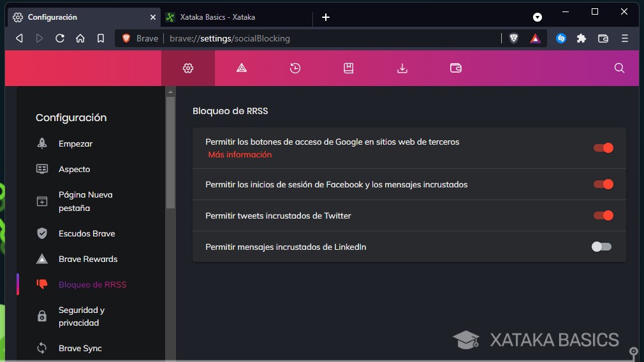Open the Extensions puzzle piece icon
644x362 pixels.
[x=582, y=38]
